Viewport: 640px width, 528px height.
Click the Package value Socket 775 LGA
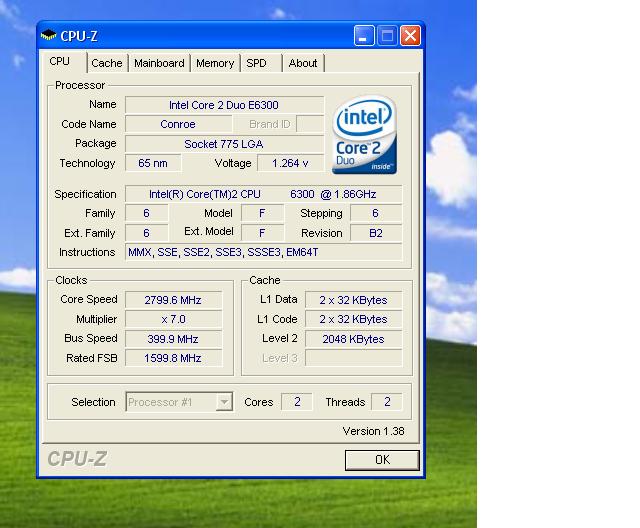pos(224,144)
